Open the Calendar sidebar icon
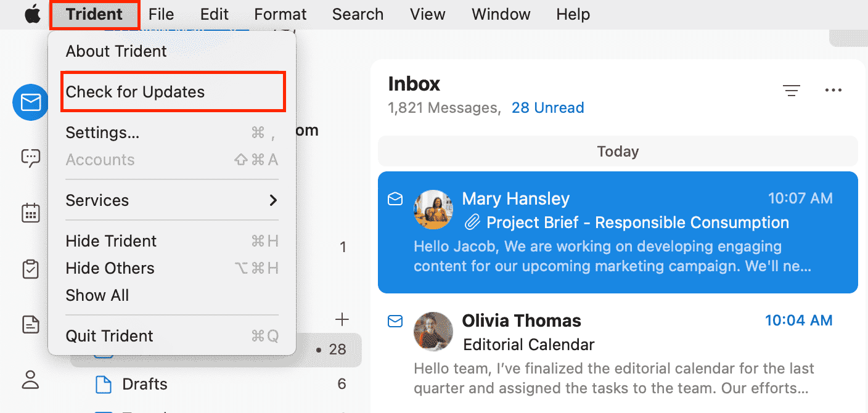The width and height of the screenshot is (868, 413). pyautogui.click(x=31, y=213)
